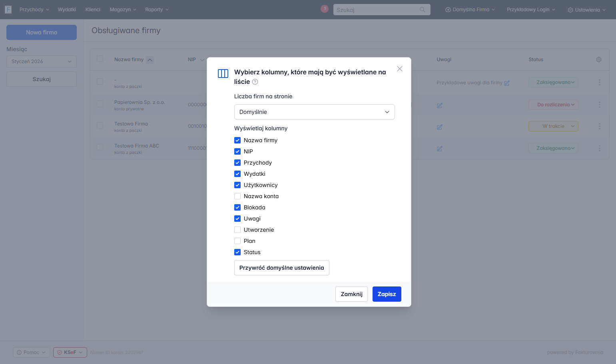Viewport: 616px width, 364px height.
Task: Go to the Klienci menu item
Action: click(93, 10)
